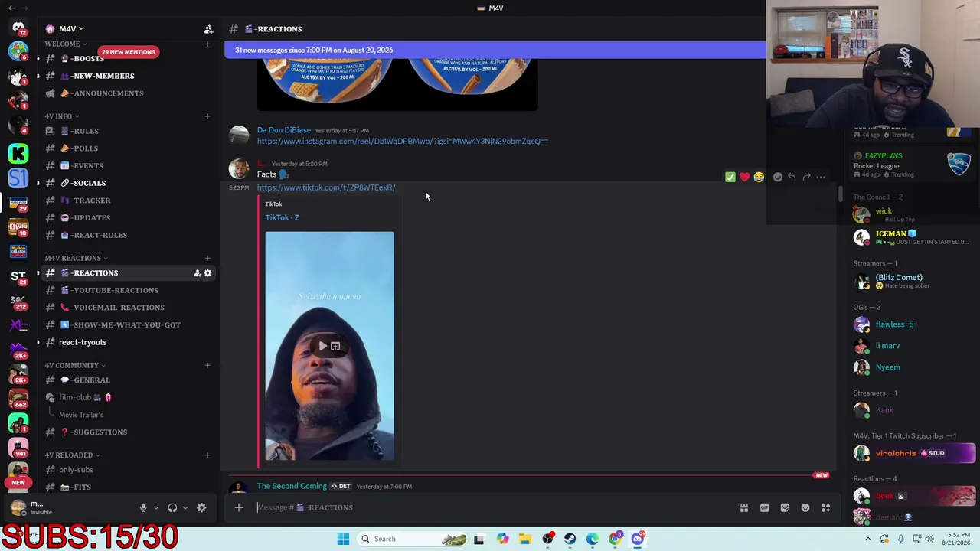Open more options for the message

coord(821,177)
